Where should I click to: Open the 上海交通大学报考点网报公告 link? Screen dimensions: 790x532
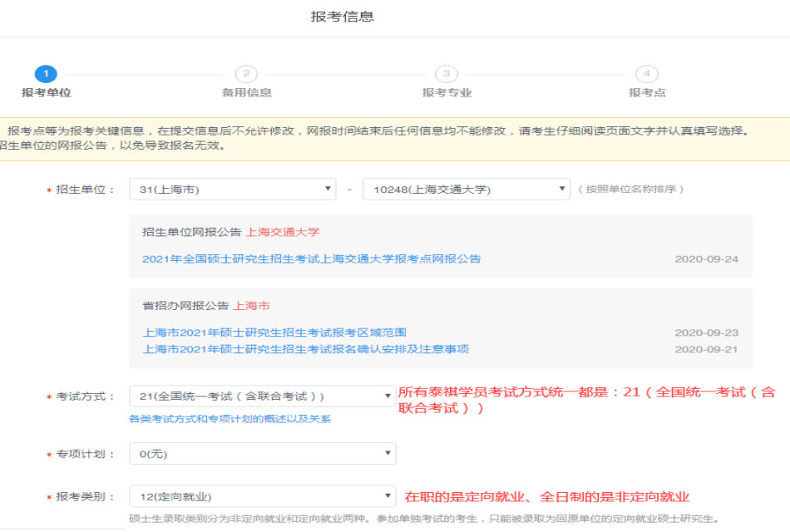tap(311, 259)
